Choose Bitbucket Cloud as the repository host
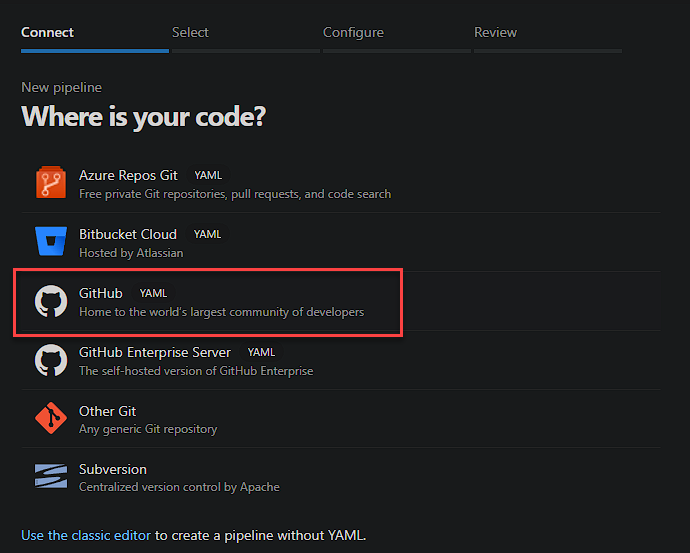The image size is (690, 553). pyautogui.click(x=128, y=234)
